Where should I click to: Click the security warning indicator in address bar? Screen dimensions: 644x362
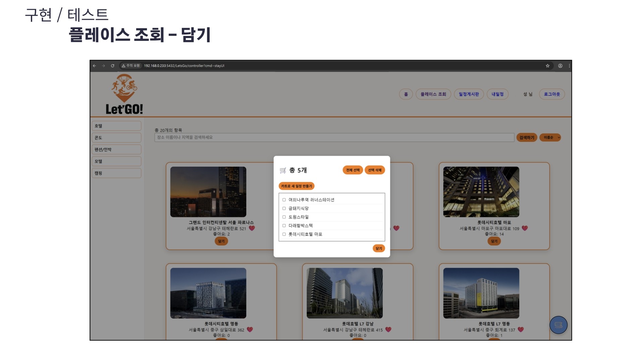point(131,66)
